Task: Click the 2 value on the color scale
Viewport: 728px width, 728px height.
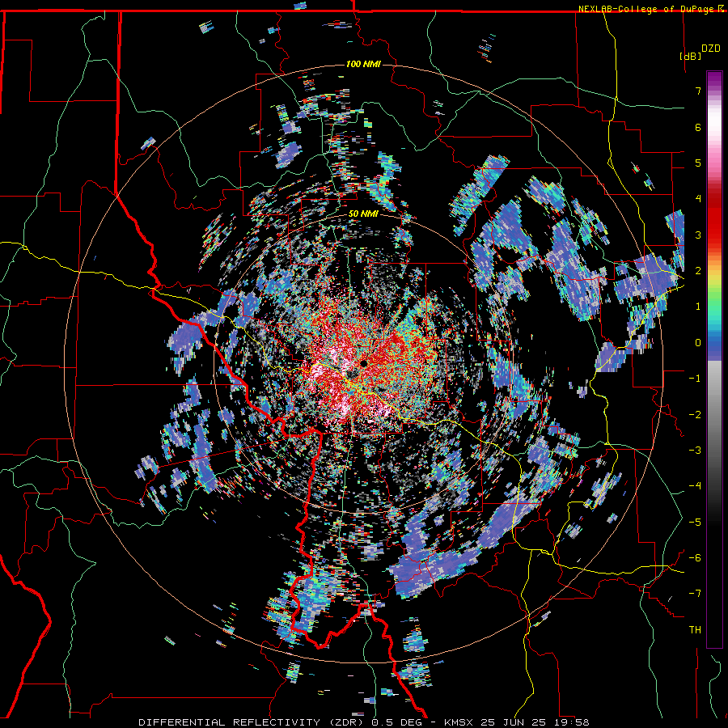Action: tap(698, 271)
